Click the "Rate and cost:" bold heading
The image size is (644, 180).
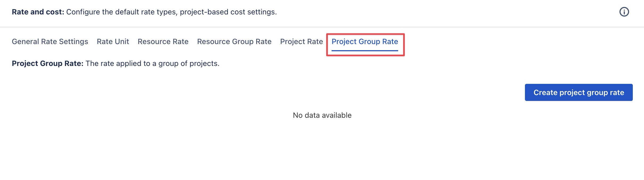[38, 12]
